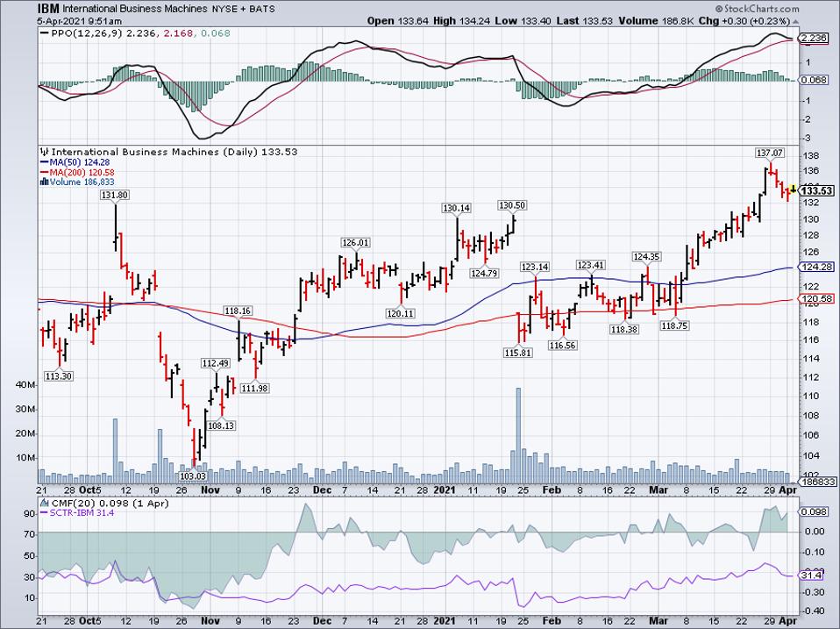The image size is (840, 629).
Task: Click the 124.35 price label
Action: (x=646, y=257)
